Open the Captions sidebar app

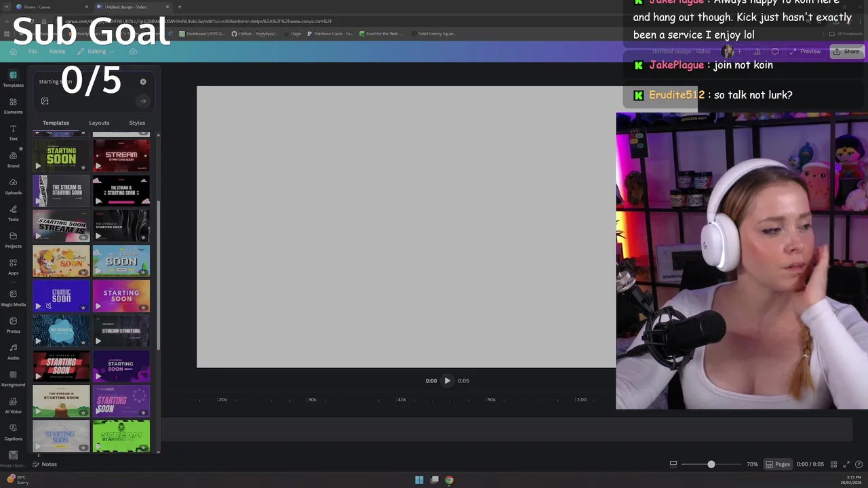coord(13,432)
